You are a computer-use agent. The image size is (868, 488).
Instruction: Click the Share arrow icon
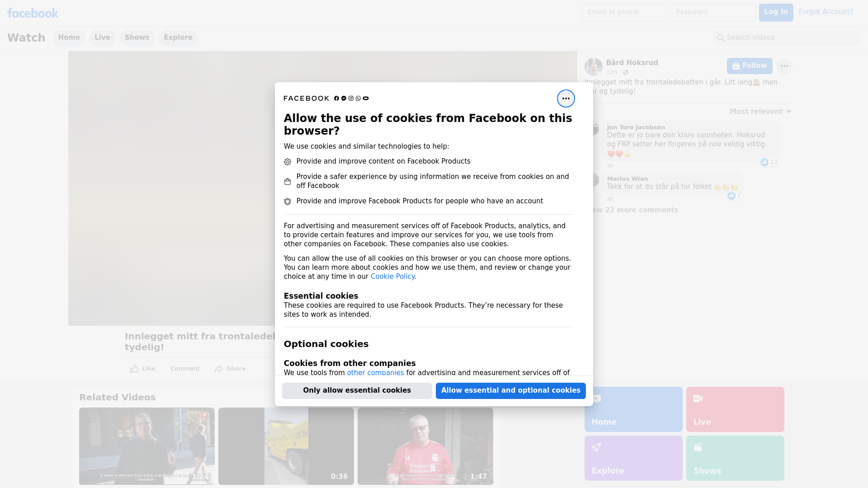[x=219, y=369]
